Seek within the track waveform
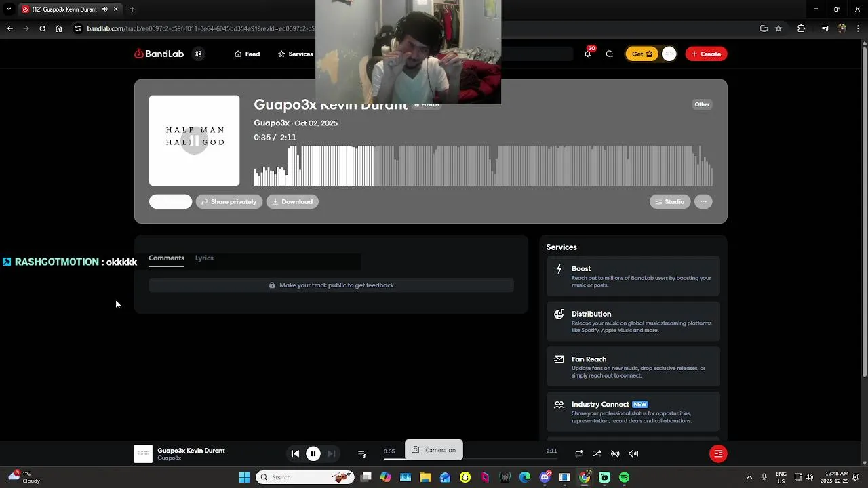The height and width of the screenshot is (488, 868). click(x=483, y=165)
